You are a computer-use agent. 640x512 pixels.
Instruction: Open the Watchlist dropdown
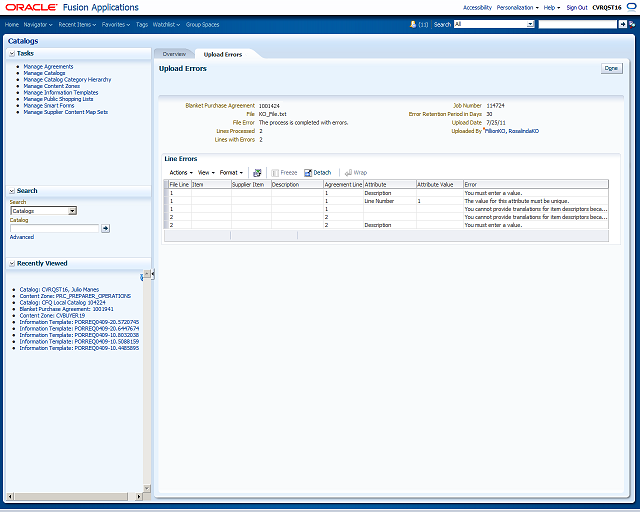point(166,24)
